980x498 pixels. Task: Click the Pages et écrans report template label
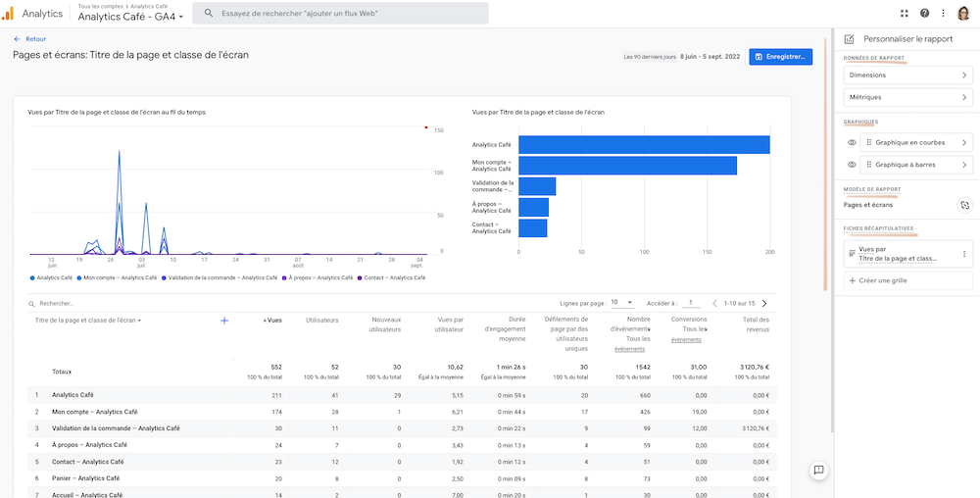(x=868, y=204)
